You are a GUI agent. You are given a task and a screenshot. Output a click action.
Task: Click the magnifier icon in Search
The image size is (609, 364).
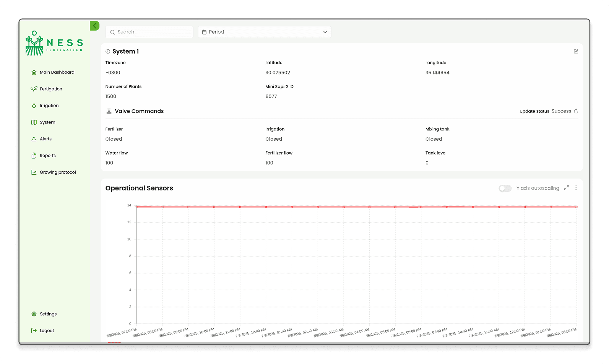click(112, 32)
